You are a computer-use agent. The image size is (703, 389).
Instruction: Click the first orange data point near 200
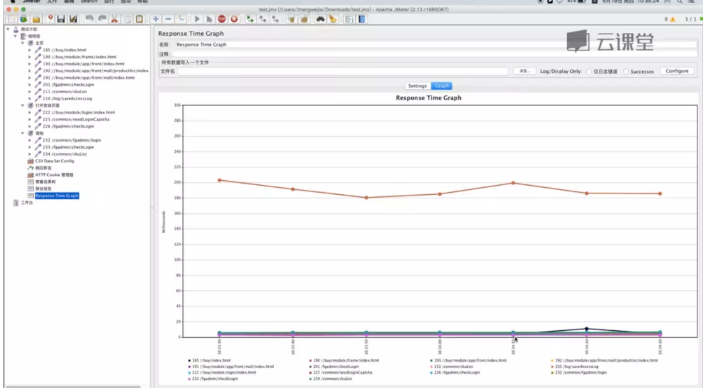coord(219,180)
